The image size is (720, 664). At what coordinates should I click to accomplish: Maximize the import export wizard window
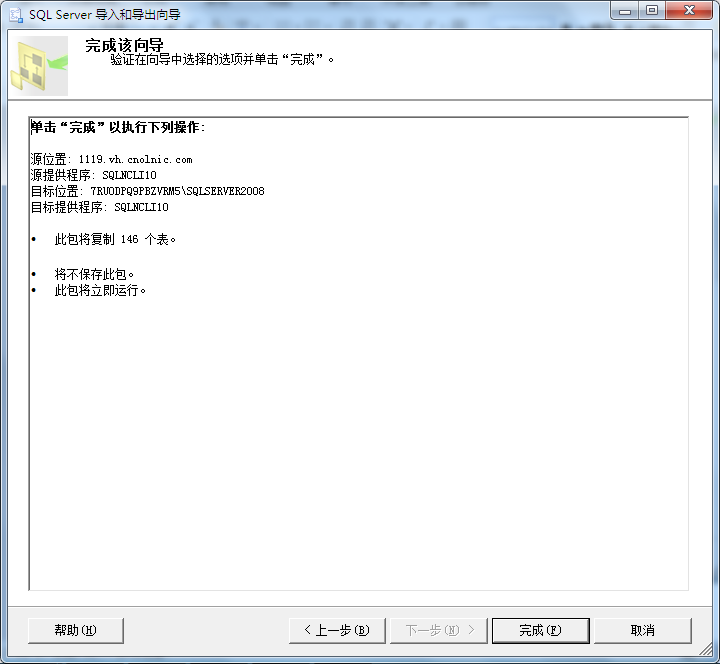[x=652, y=11]
